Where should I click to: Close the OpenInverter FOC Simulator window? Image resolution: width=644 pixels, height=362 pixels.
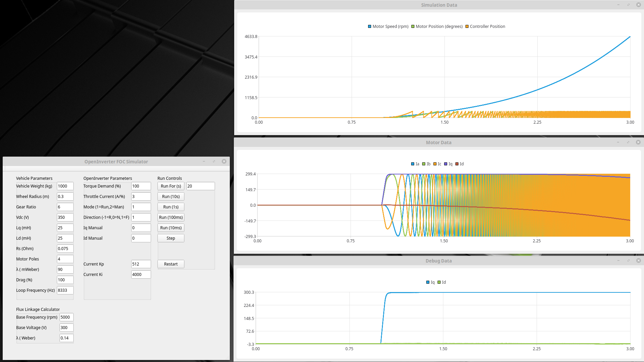tap(224, 161)
